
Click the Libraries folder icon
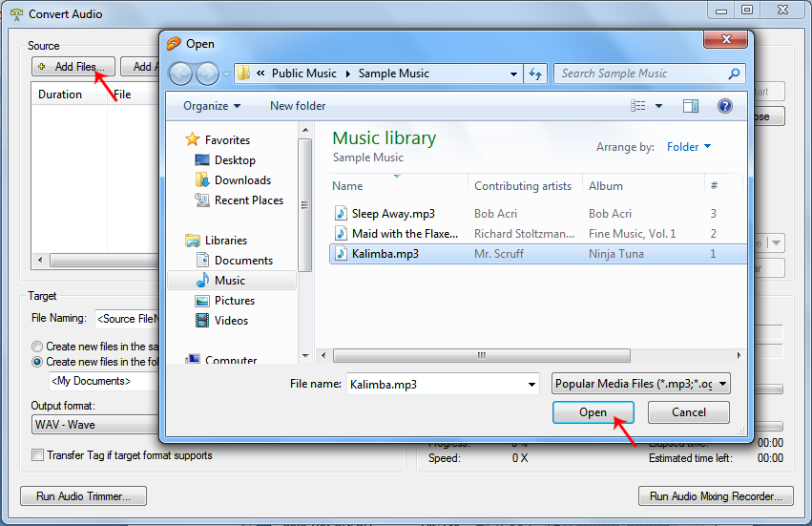[192, 240]
